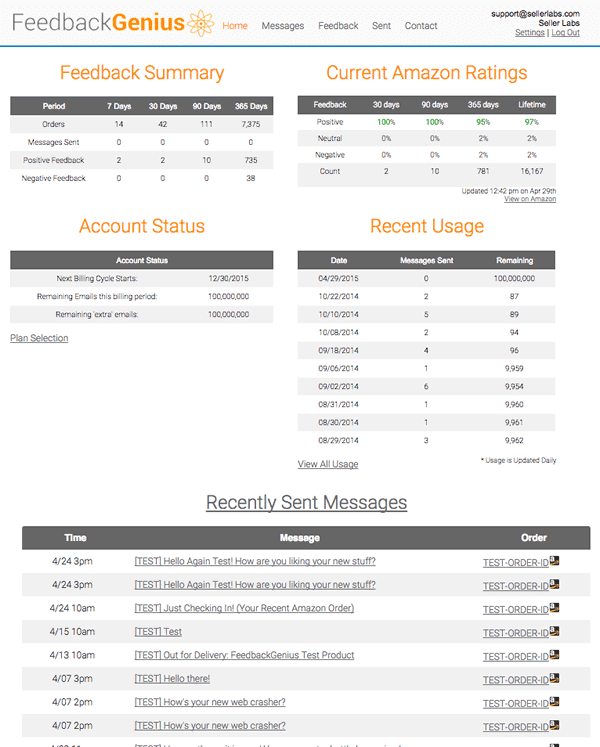Open order icon in the 4/13 10am row
This screenshot has height=747, width=600.
pos(554,655)
